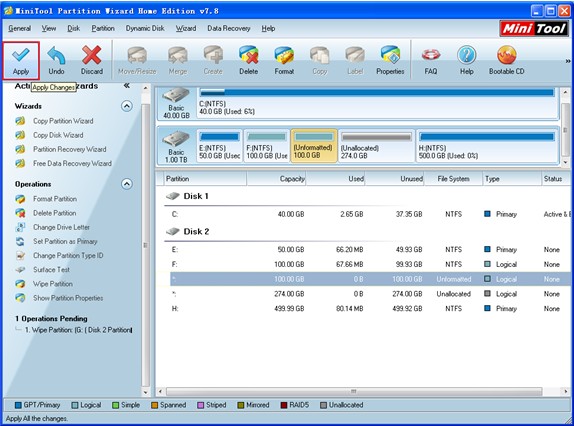Click the Create partition toolbar icon

point(213,60)
